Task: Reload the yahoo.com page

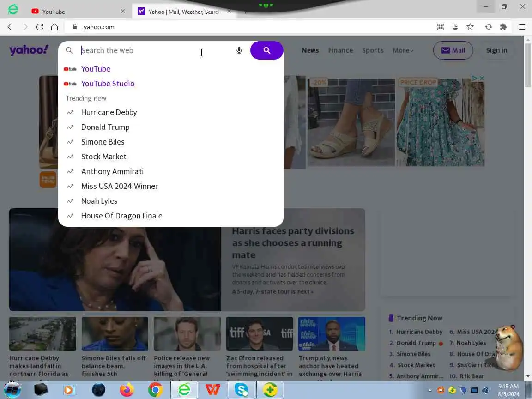Action: 40,27
